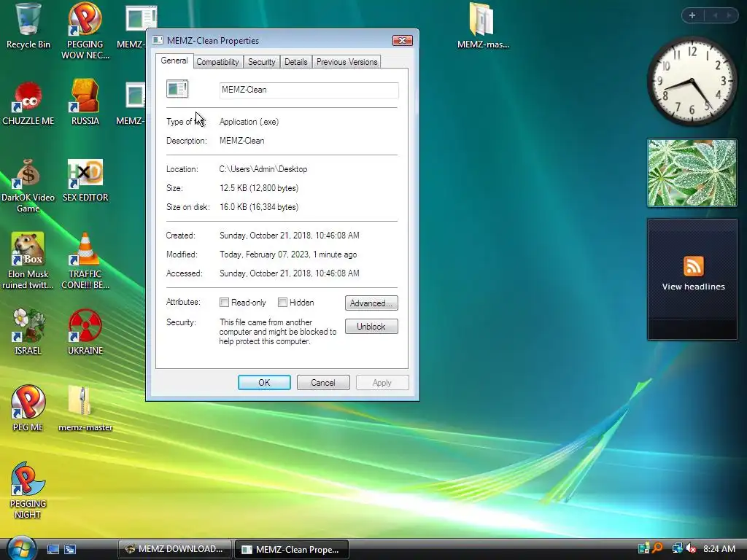Open the DarkOK Video Game shortcut
Image resolution: width=747 pixels, height=560 pixels.
click(28, 186)
